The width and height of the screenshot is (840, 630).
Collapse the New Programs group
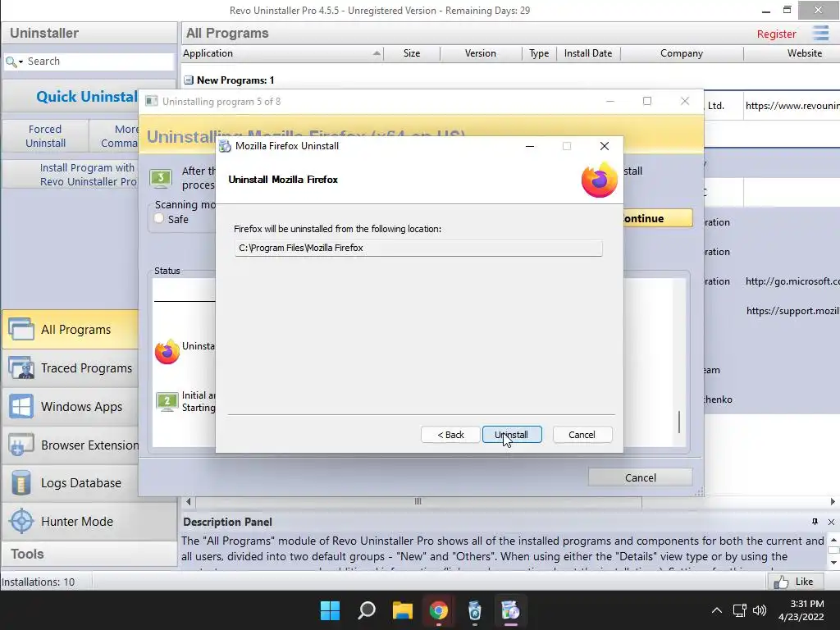click(189, 80)
